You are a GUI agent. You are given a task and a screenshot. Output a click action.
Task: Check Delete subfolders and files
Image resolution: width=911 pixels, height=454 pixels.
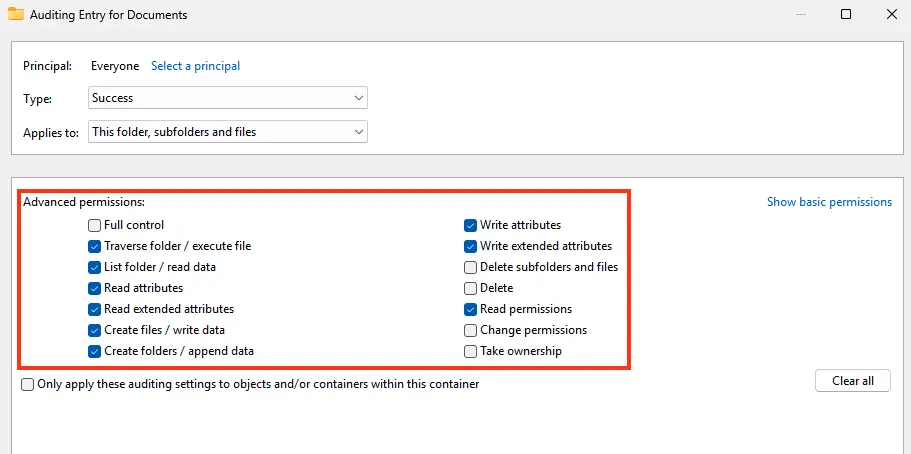471,267
